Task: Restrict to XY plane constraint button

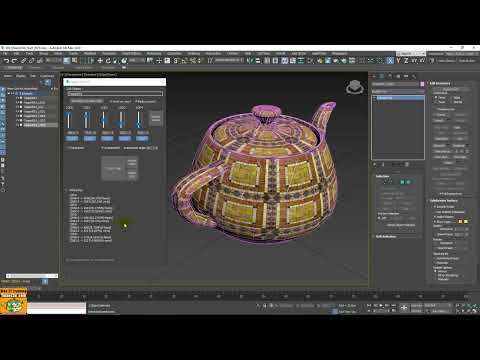Action: coord(414,61)
